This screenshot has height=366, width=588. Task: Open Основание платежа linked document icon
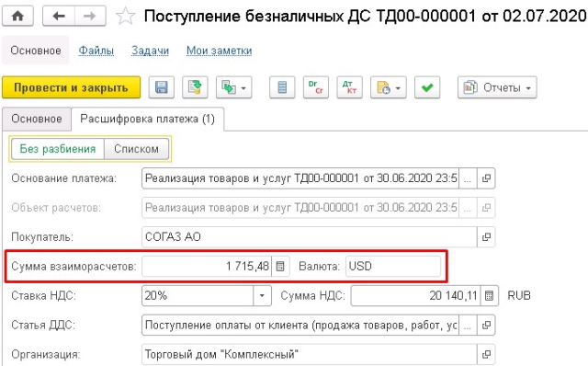pos(486,178)
